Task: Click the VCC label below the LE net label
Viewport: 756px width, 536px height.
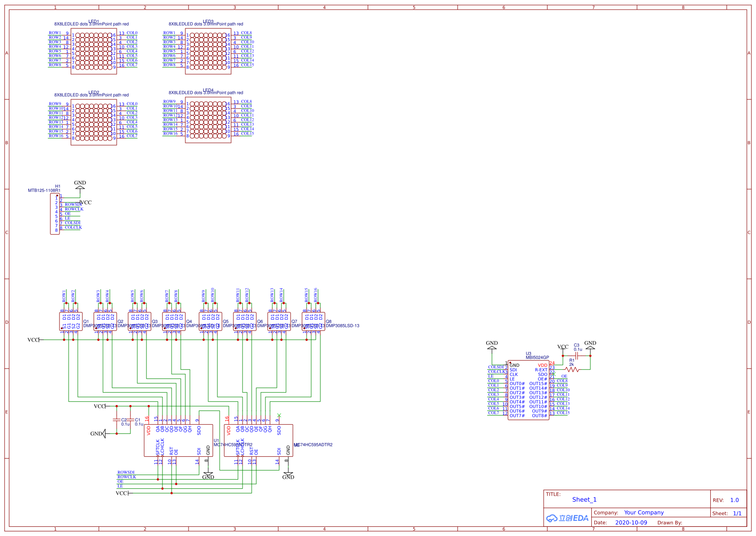Action: pos(121,493)
